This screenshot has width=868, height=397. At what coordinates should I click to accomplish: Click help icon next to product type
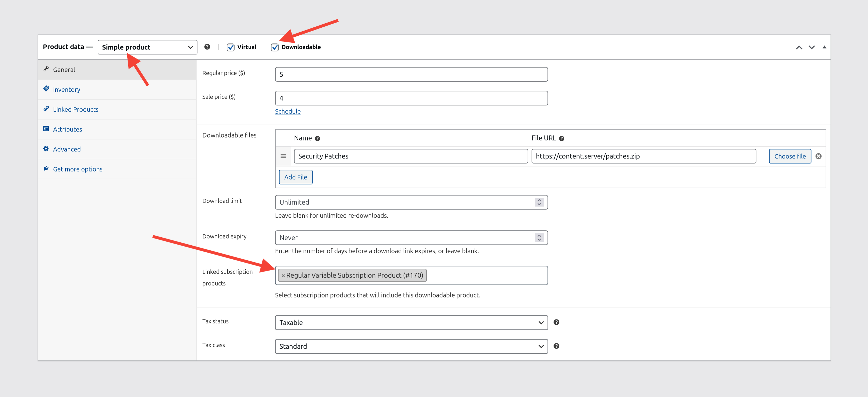click(207, 47)
